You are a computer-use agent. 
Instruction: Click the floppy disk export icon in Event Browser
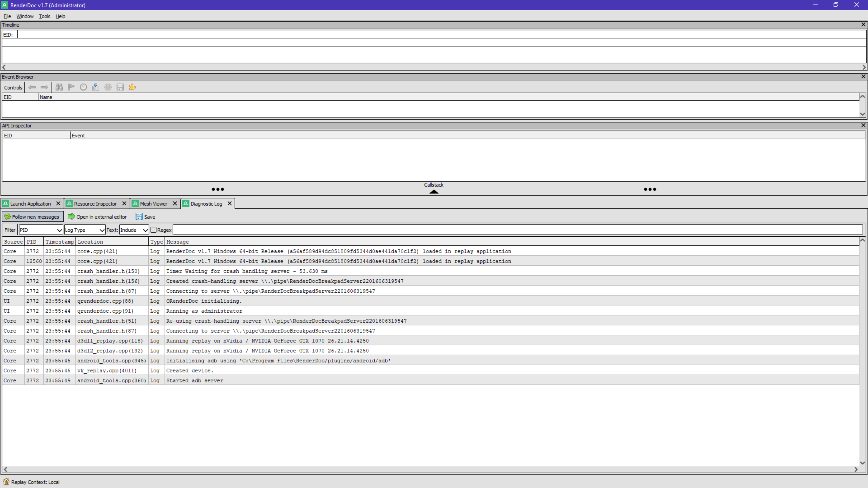[120, 87]
